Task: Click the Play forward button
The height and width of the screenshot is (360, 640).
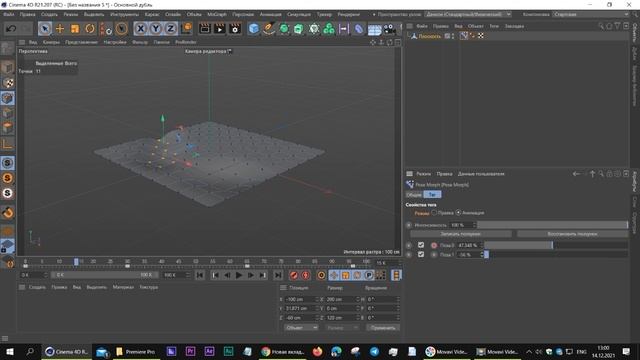Action: tap(239, 275)
